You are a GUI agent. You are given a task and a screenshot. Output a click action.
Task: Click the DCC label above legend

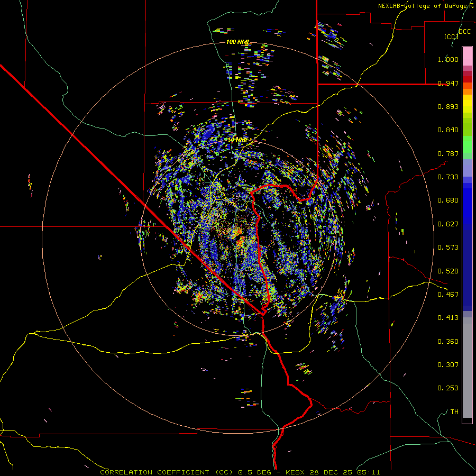(x=465, y=32)
